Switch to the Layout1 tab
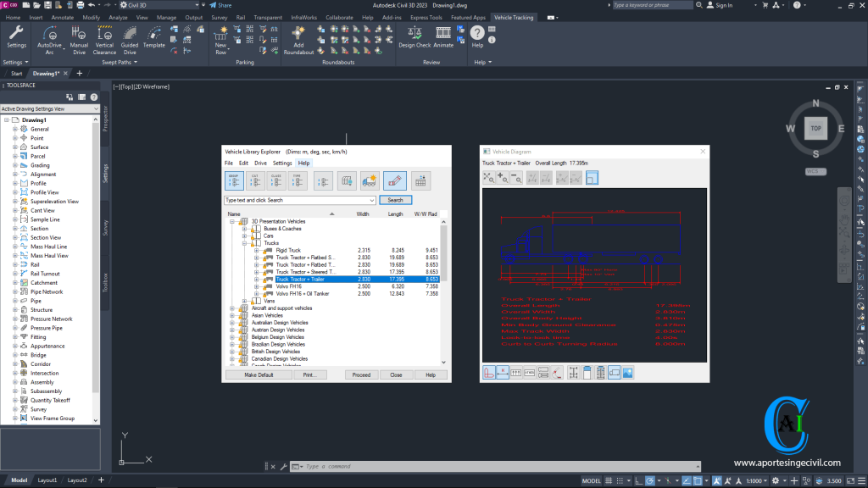The image size is (868, 488). pyautogui.click(x=47, y=480)
